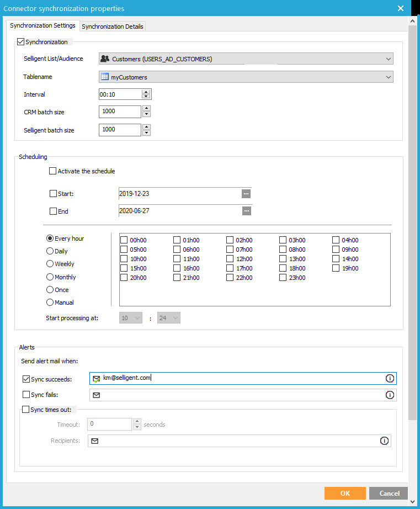Switch to Synchronization Details tab
Screen dimensions: 420x509
[113, 26]
